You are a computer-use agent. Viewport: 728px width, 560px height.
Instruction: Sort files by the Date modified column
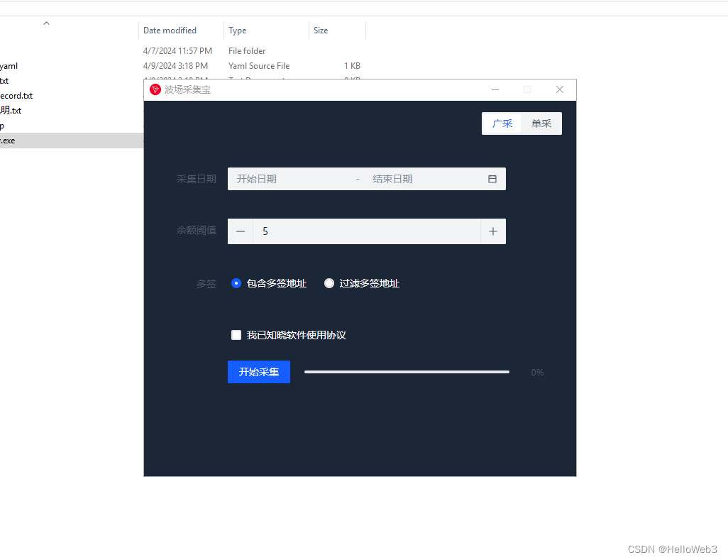pyautogui.click(x=170, y=30)
